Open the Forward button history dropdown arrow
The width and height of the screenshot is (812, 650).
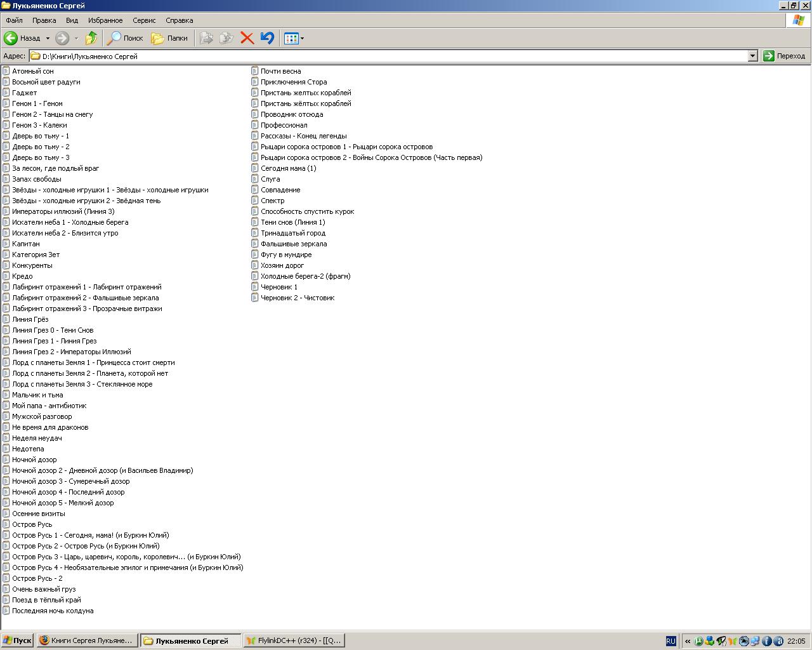click(76, 38)
